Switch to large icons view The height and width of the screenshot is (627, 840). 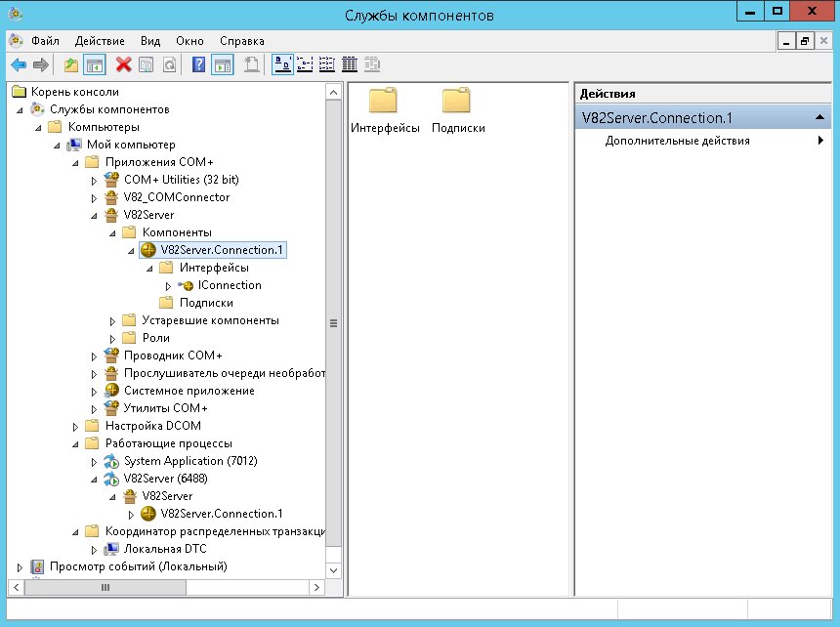pos(283,65)
